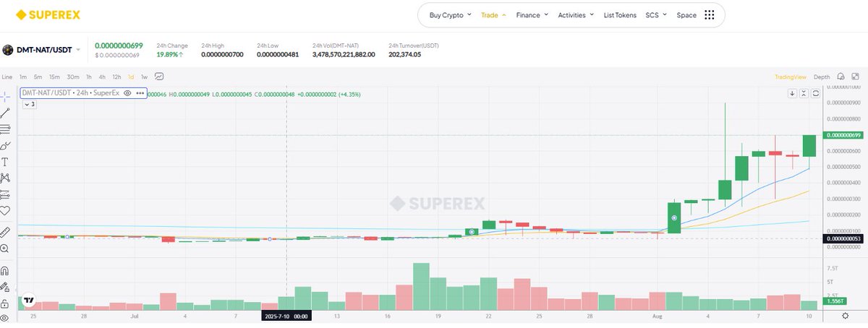This screenshot has width=868, height=328.
Task: Toggle stay in drawing mode
Action: pos(5,287)
